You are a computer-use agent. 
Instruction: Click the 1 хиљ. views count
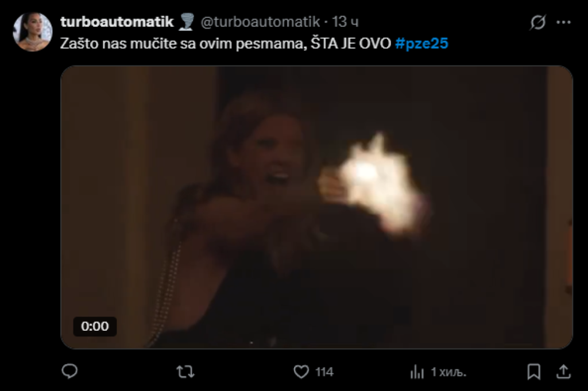pyautogui.click(x=448, y=372)
